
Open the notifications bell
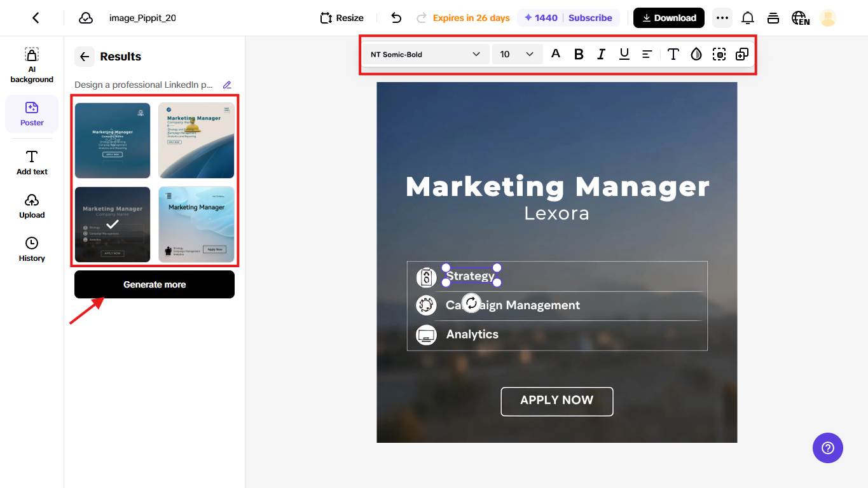point(748,18)
